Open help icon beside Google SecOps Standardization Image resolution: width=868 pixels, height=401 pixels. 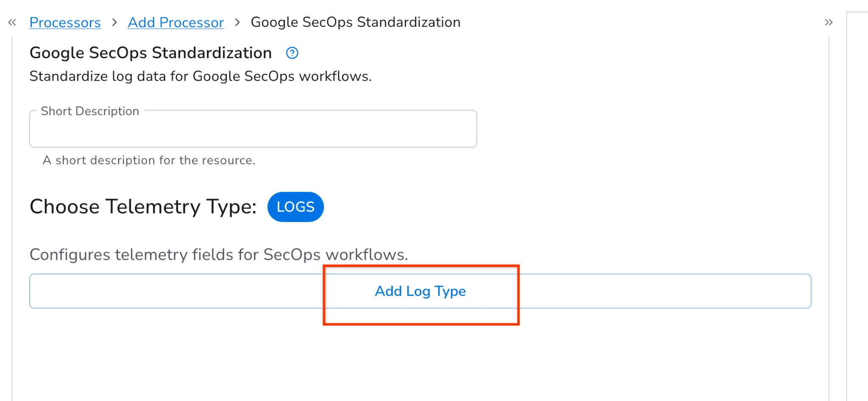click(292, 53)
